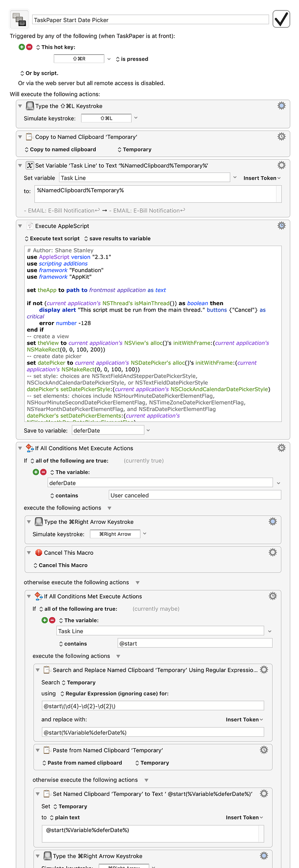299x868 pixels.
Task: Open gear menu for Type ⇧⌘L Keystroke action
Action: (x=282, y=105)
